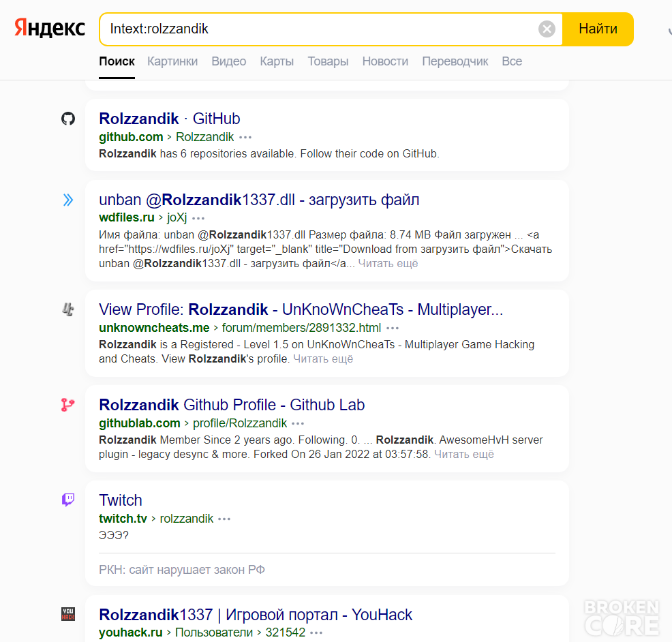Click the youhack.ru domain link
The height and width of the screenshot is (642, 672).
pos(131,632)
